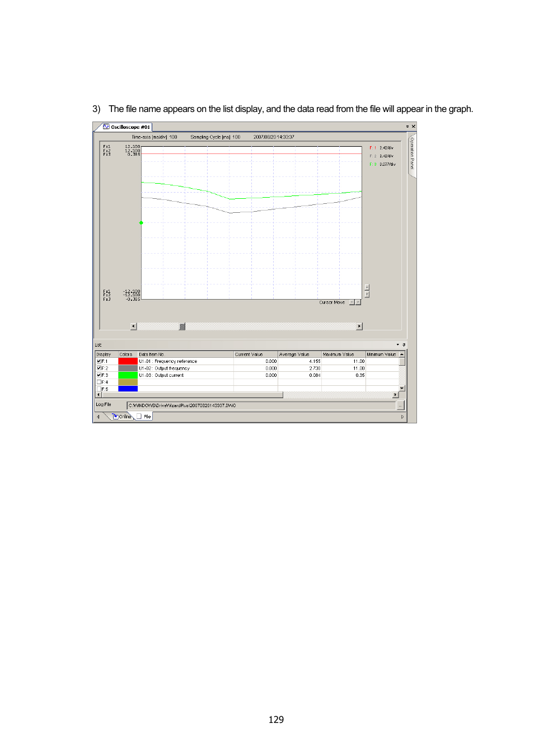Close the Oscilloscope #01 pane
534x756 pixels.
pyautogui.click(x=414, y=127)
